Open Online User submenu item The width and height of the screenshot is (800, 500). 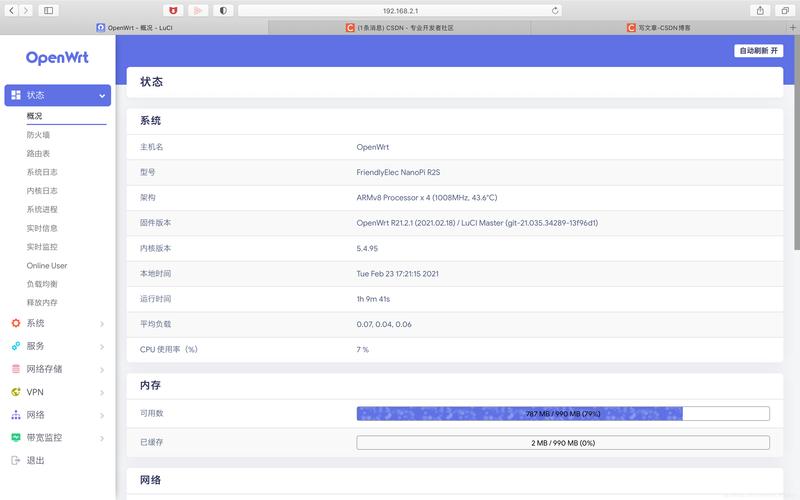(47, 265)
